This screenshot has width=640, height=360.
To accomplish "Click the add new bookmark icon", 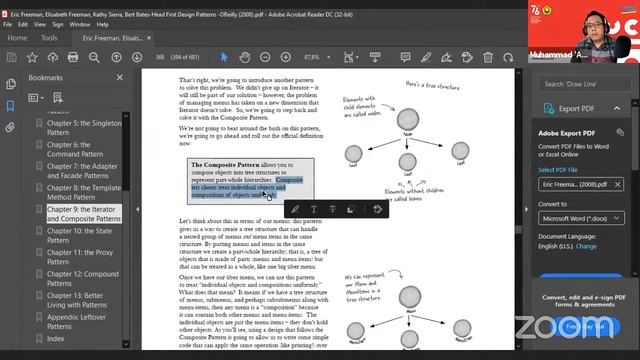I will (x=58, y=98).
